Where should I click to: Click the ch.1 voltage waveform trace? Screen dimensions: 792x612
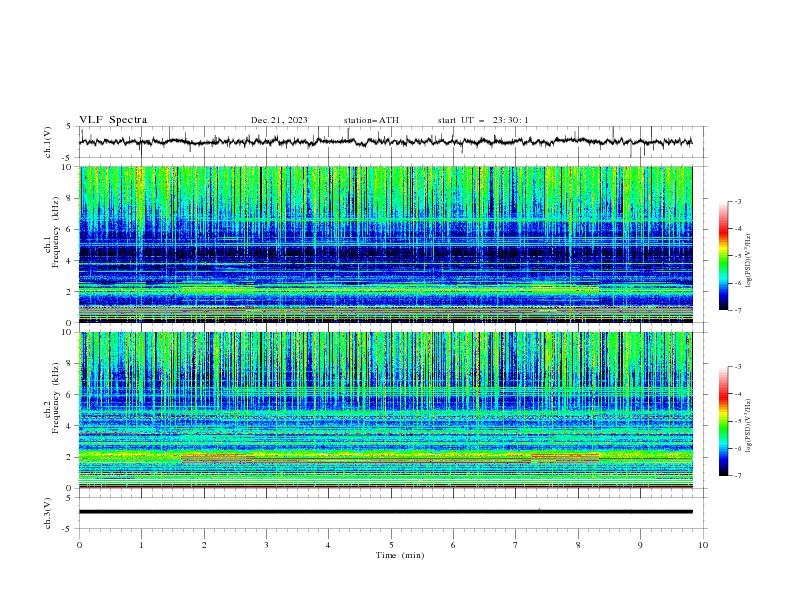pos(385,142)
